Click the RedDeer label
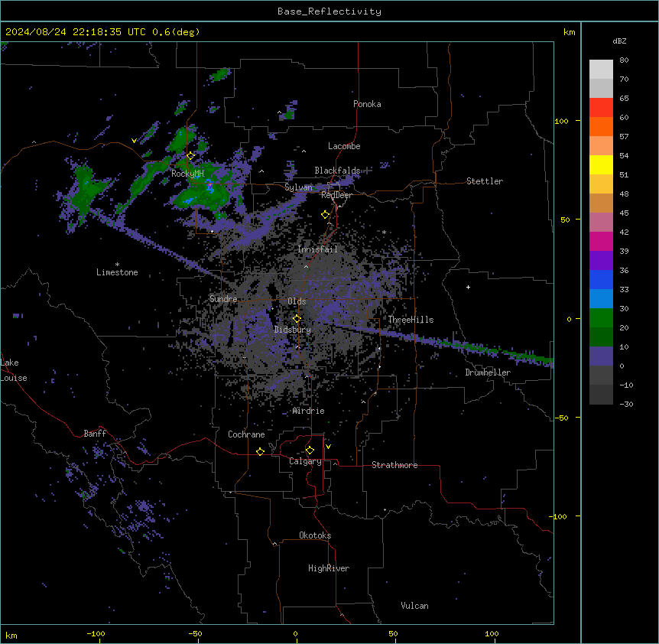Screen dimensions: 659x644 336,195
